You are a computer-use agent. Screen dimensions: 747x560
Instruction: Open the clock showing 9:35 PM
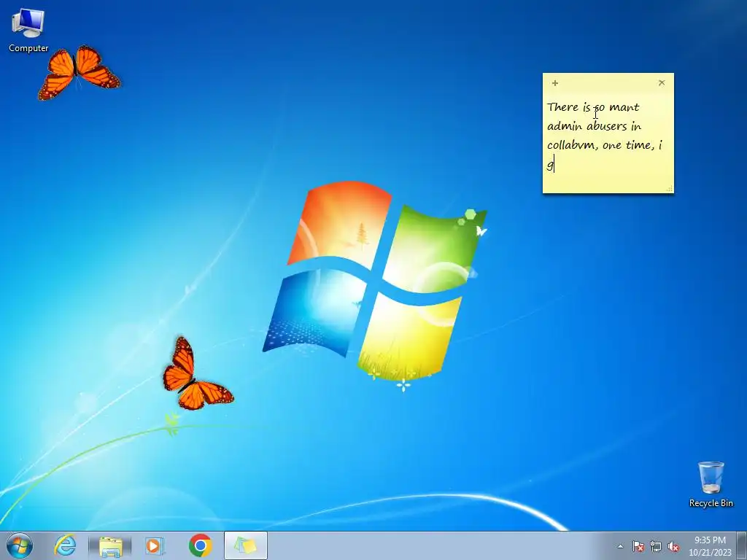(710, 546)
